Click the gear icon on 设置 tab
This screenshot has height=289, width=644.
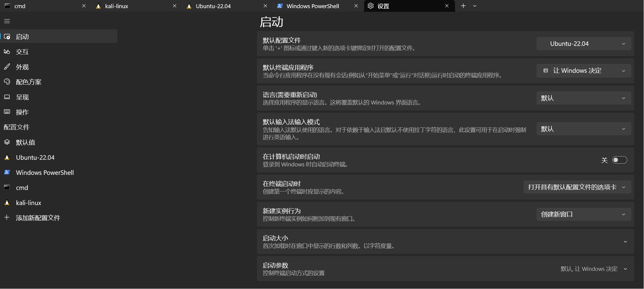[x=371, y=6]
